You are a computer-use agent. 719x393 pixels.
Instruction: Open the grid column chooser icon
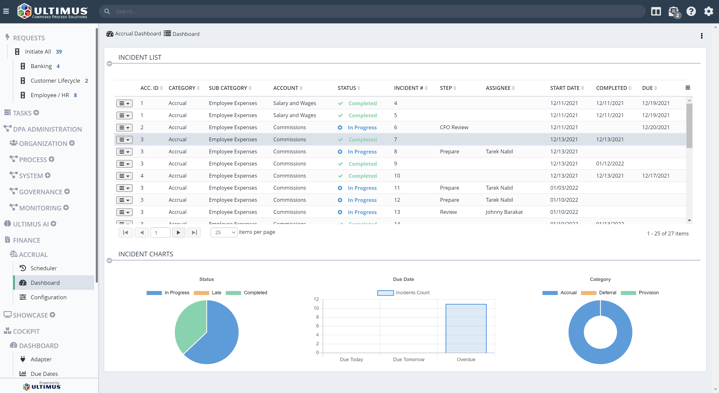[x=687, y=88]
